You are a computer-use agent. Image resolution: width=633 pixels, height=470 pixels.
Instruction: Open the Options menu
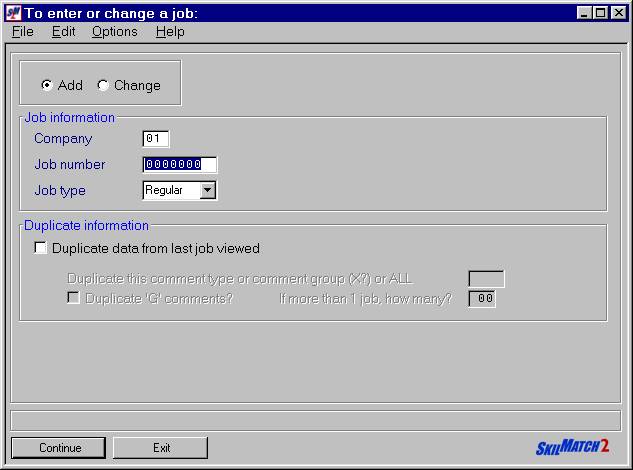click(115, 31)
